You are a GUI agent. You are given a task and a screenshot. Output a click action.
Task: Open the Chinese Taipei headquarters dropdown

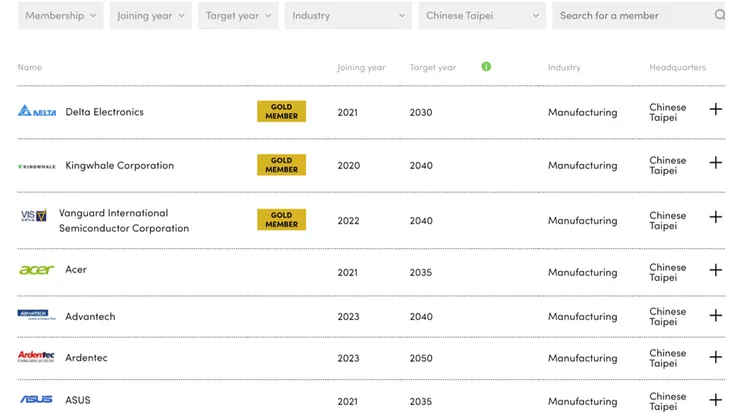tap(482, 16)
